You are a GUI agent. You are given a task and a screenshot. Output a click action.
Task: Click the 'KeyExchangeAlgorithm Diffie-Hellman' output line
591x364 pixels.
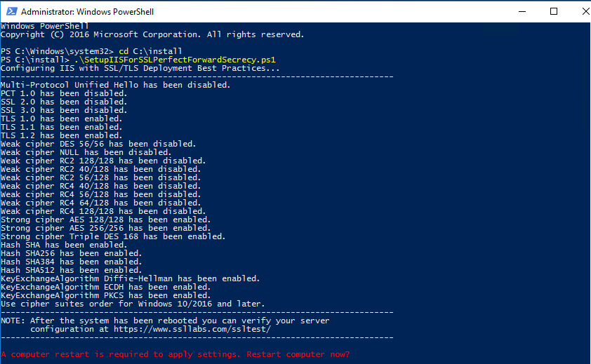131,278
